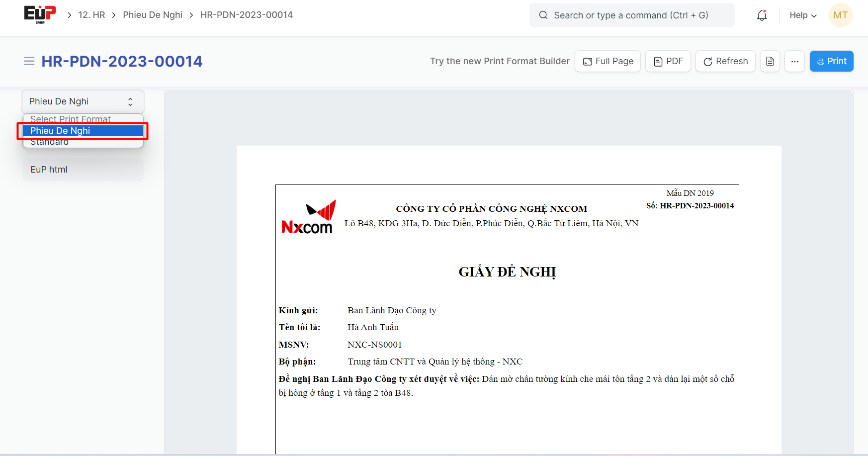The width and height of the screenshot is (868, 456).
Task: Navigate to Phieu De Nghi breadcrumb link
Action: pos(153,15)
